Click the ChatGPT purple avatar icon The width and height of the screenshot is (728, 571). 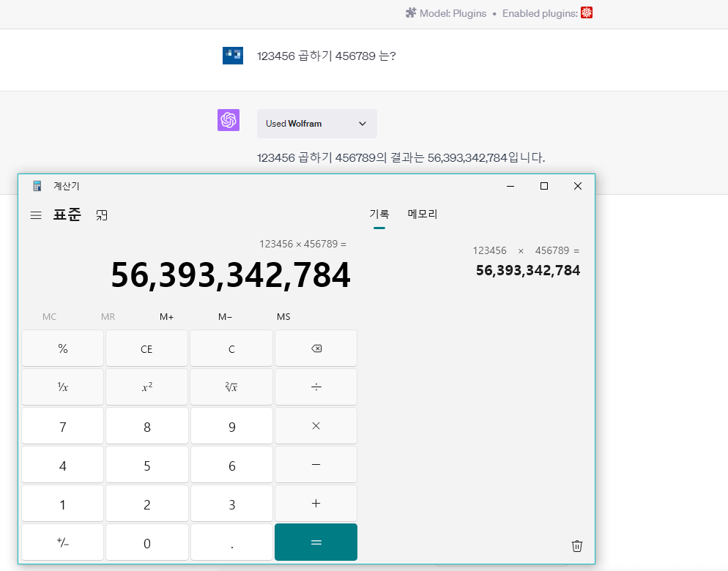coord(229,120)
